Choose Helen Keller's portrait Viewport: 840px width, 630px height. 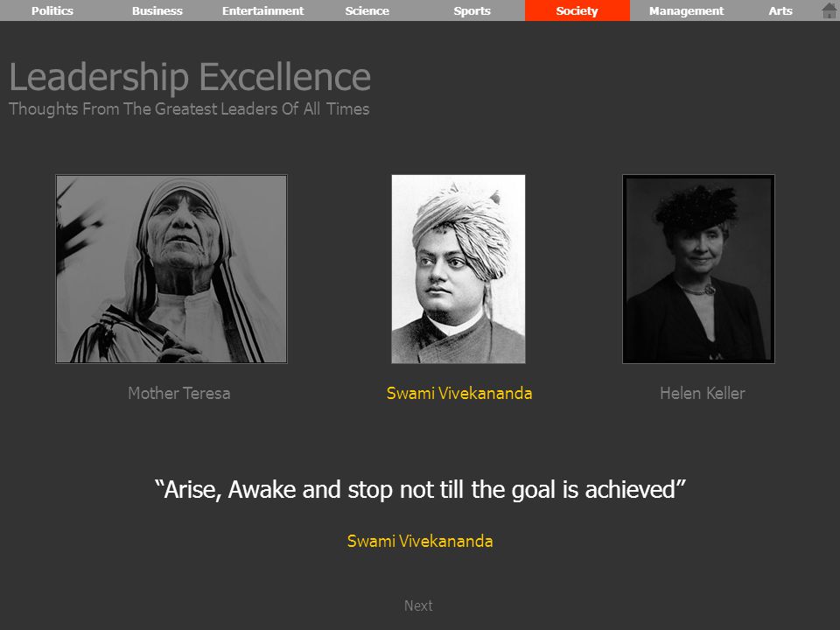[x=698, y=269]
